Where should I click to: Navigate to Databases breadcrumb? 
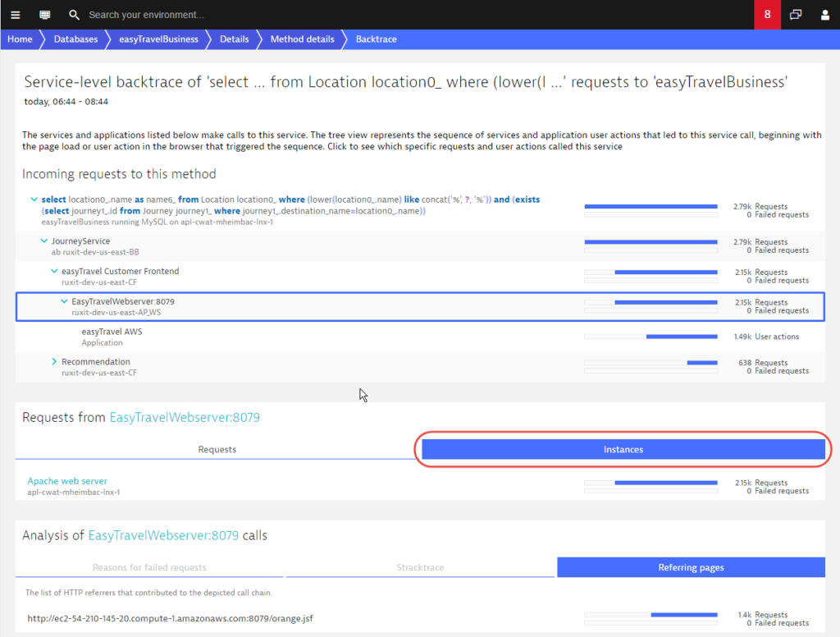click(x=75, y=39)
